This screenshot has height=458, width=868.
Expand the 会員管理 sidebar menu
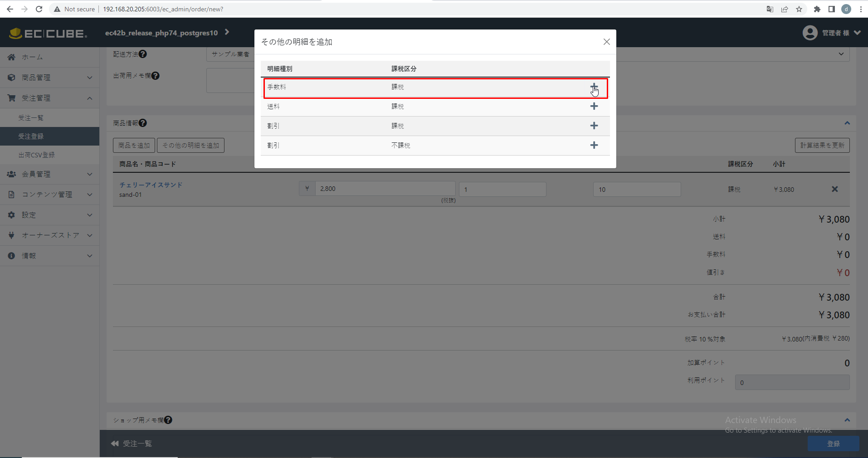point(49,174)
